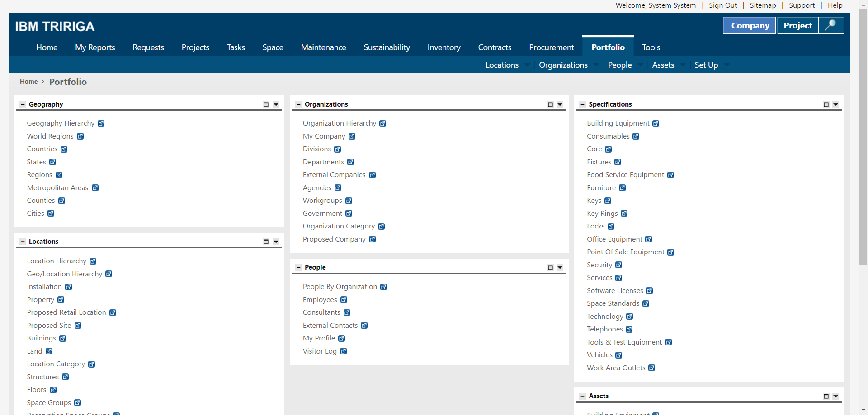The height and width of the screenshot is (415, 868).
Task: Open Location Hierarchy popup icon
Action: (93, 261)
